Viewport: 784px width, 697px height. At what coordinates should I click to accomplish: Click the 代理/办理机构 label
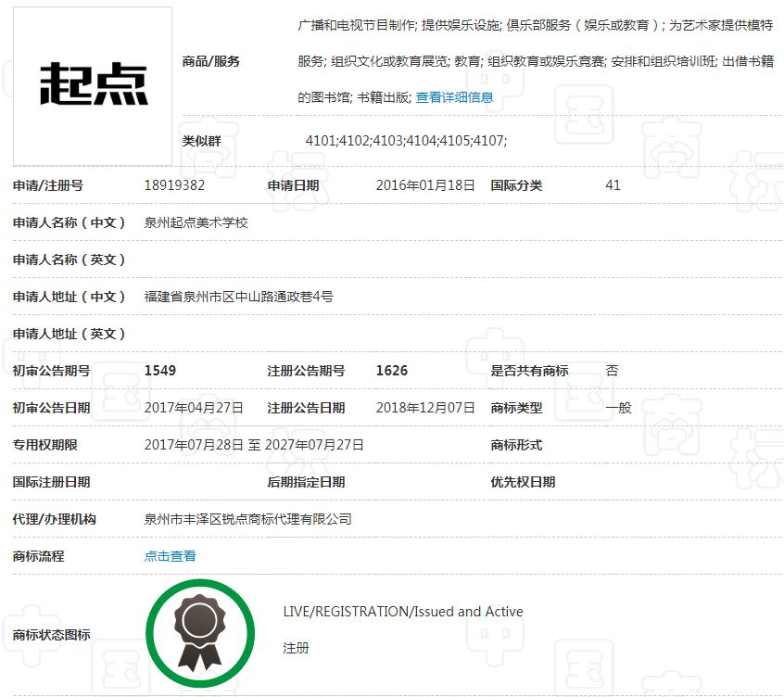[54, 519]
